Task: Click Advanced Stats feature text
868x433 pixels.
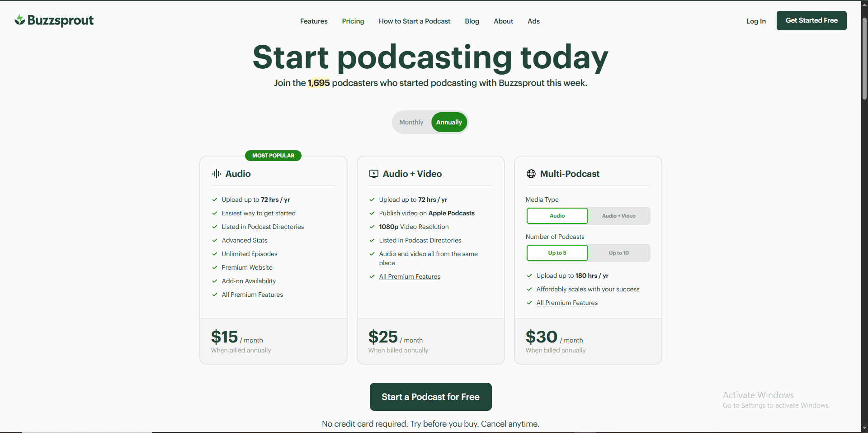Action: coord(245,240)
